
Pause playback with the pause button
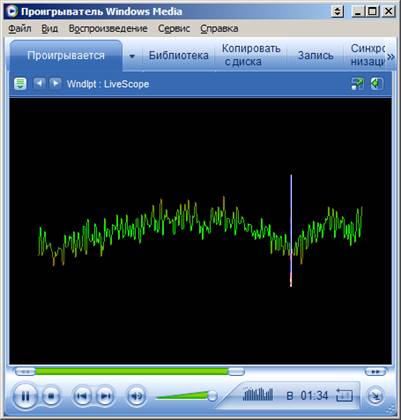tap(25, 396)
